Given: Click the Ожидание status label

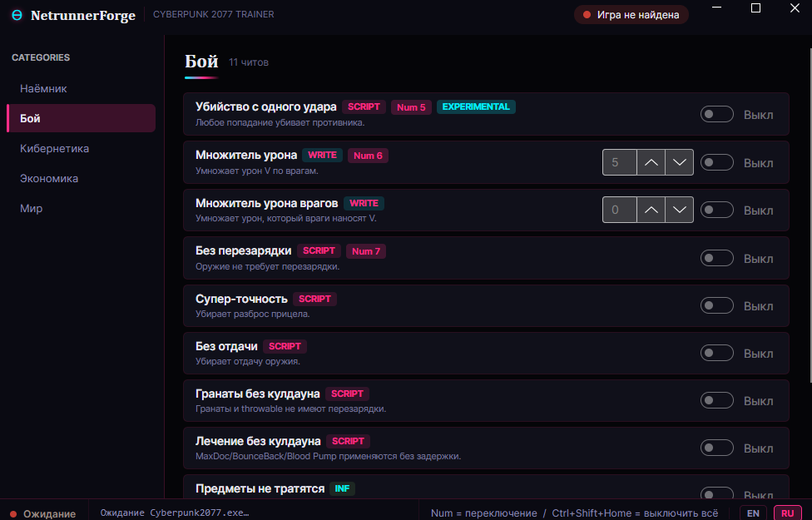Looking at the screenshot, I should (x=50, y=514).
